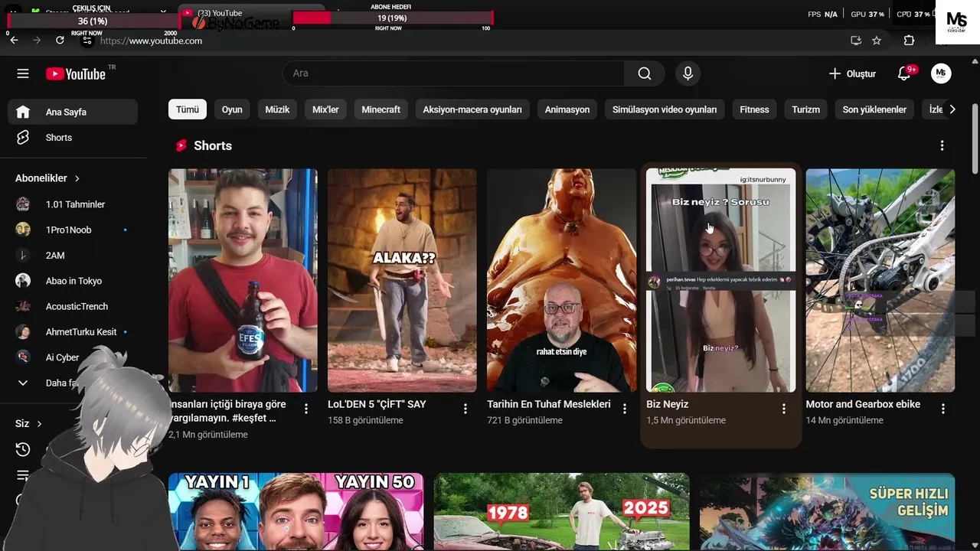
Task: Open options for Biz Neyiz short
Action: tap(783, 409)
